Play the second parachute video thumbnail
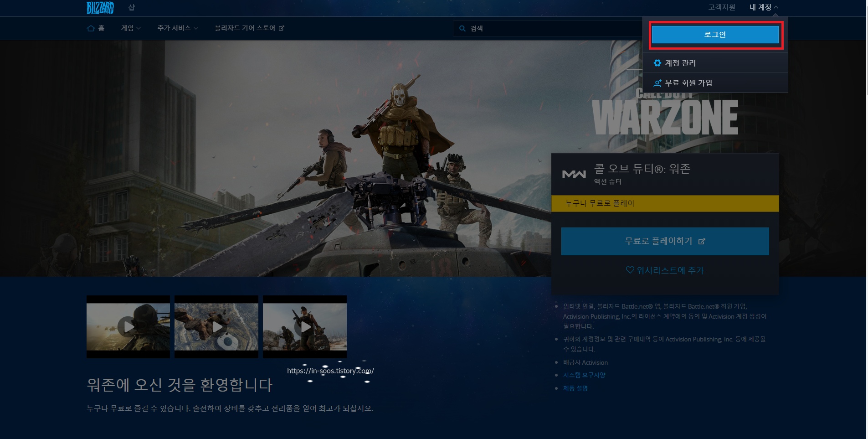868x439 pixels. 216,327
